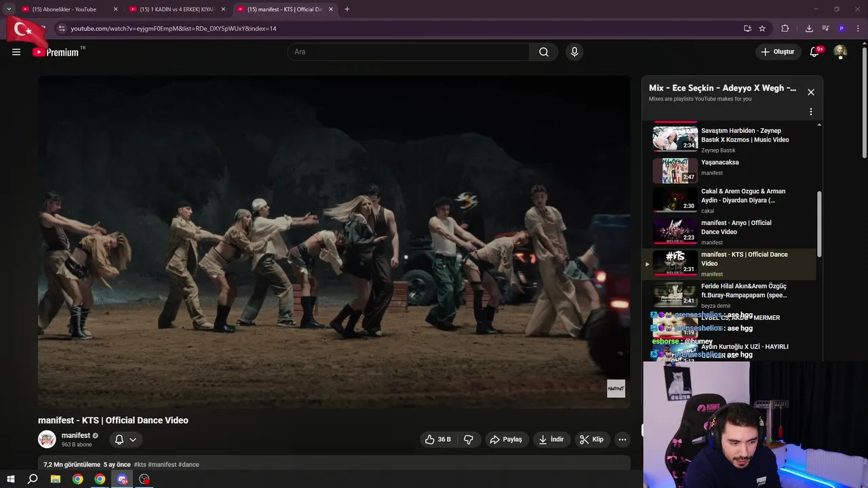Click the #manifest hashtag link
The image size is (868, 488).
pos(162,465)
